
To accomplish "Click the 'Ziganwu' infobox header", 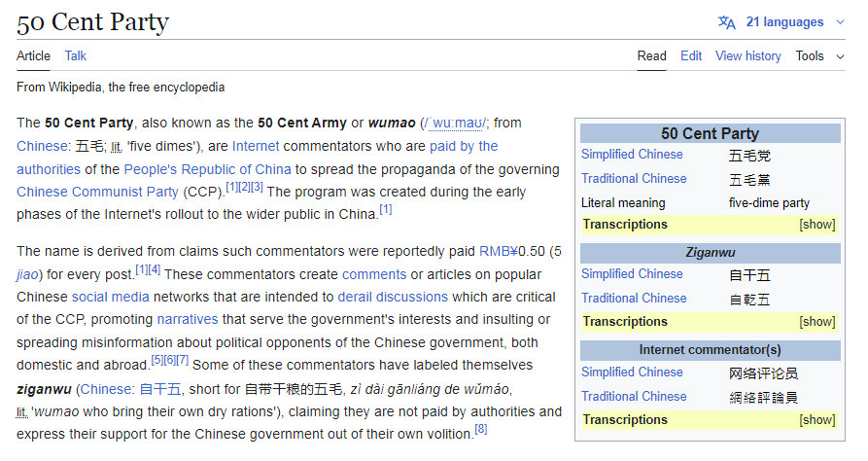I will coord(711,253).
